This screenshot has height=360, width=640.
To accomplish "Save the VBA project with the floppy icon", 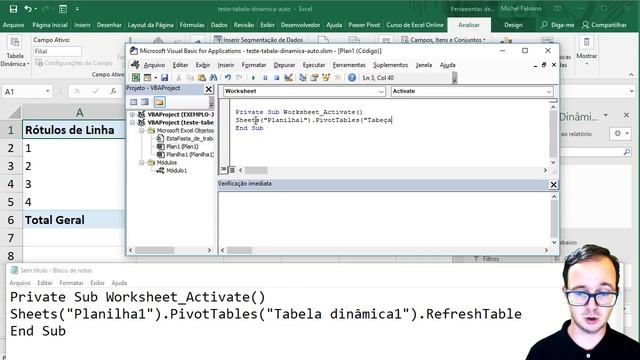I will 164,78.
